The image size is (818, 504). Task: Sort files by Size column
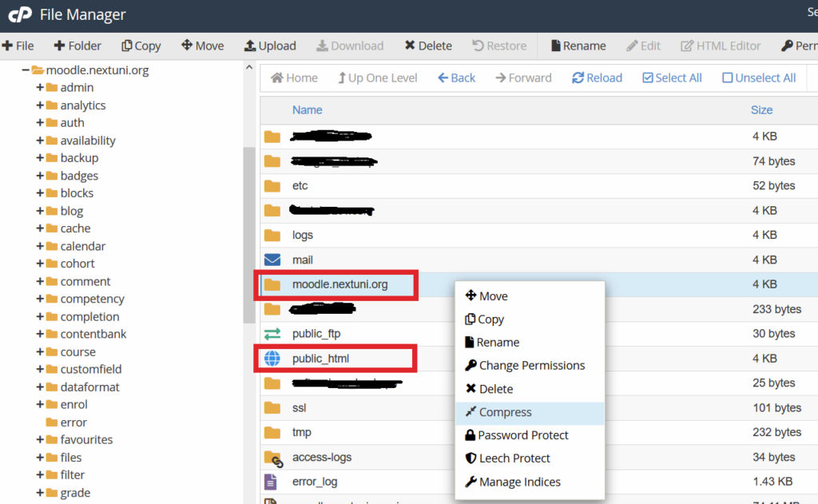[761, 110]
